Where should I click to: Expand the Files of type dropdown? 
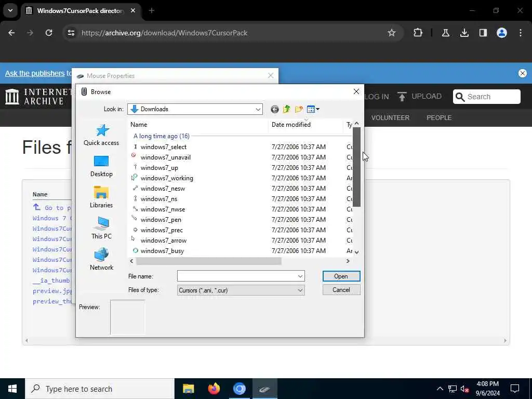[x=300, y=290]
